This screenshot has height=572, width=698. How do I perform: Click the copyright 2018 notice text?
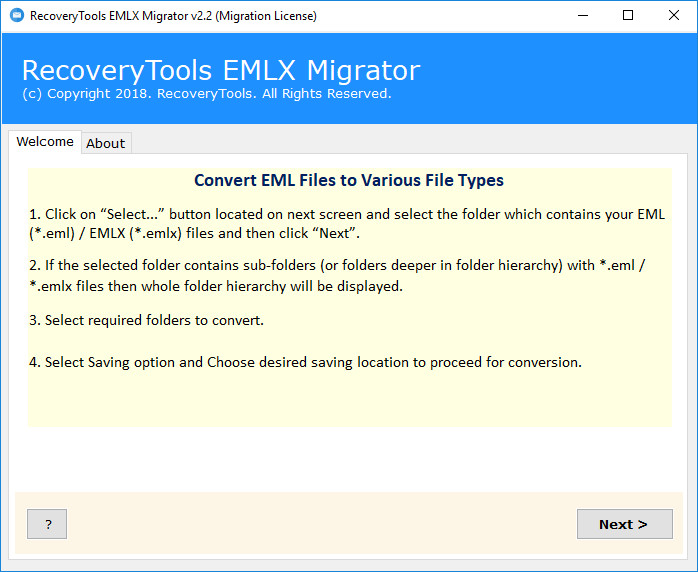point(207,93)
